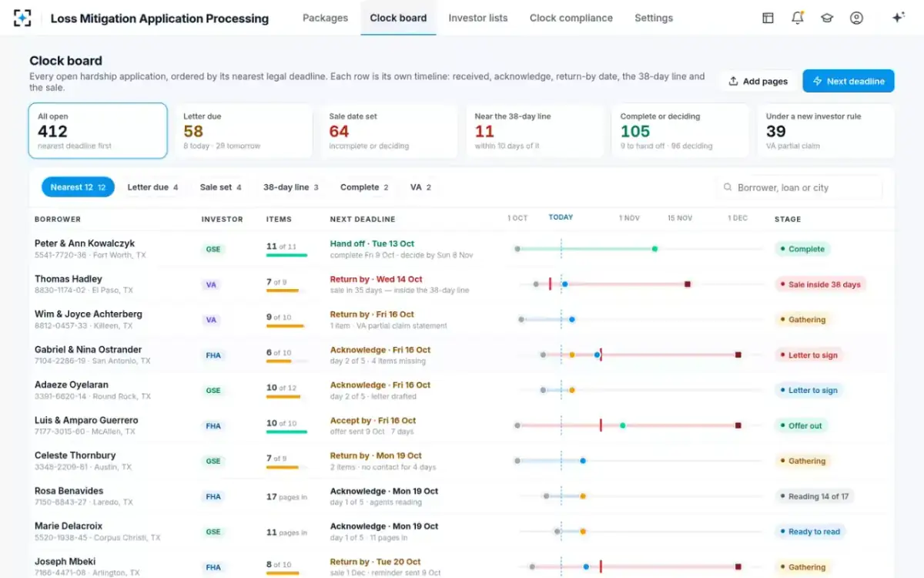The height and width of the screenshot is (578, 924).
Task: Select the Near the 38-day line card
Action: 534,131
